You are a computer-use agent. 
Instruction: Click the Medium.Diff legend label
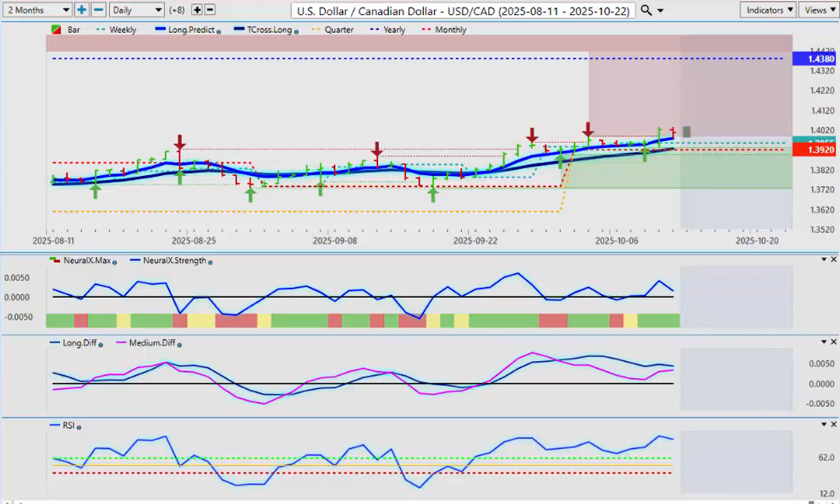(x=152, y=342)
